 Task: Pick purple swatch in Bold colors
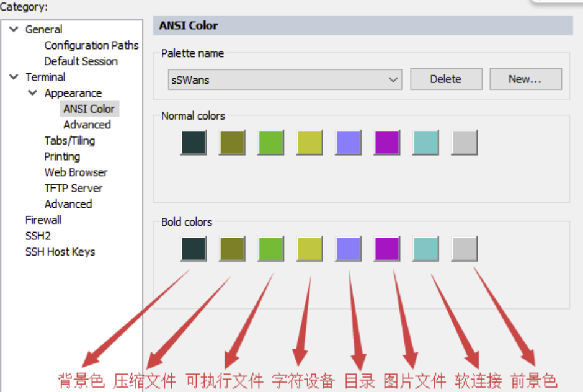point(387,249)
